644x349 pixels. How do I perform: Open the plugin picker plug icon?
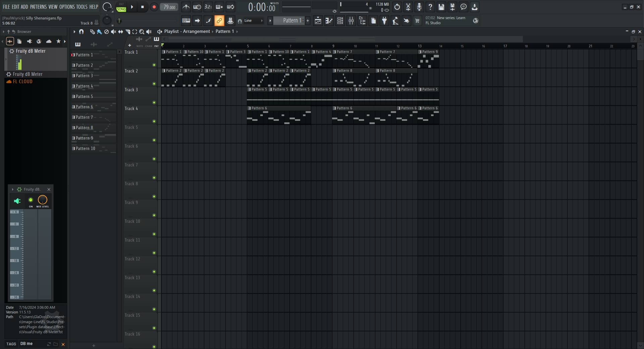point(384,21)
